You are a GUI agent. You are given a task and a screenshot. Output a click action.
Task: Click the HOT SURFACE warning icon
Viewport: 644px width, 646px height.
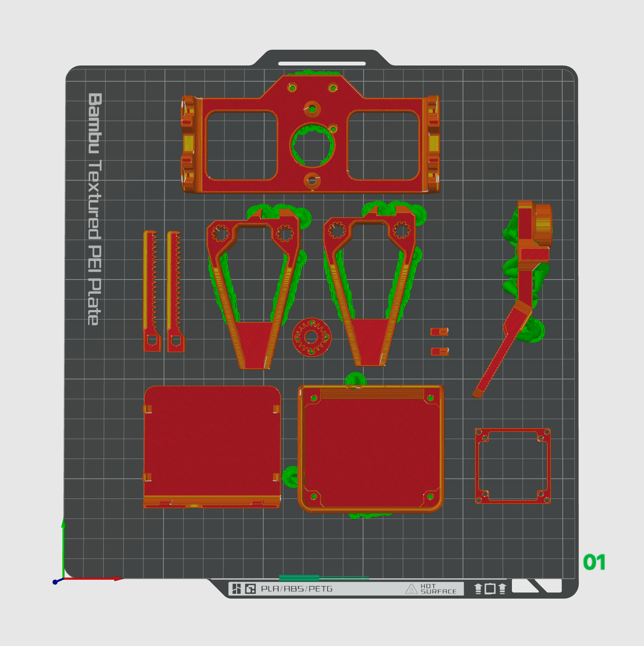(x=411, y=589)
